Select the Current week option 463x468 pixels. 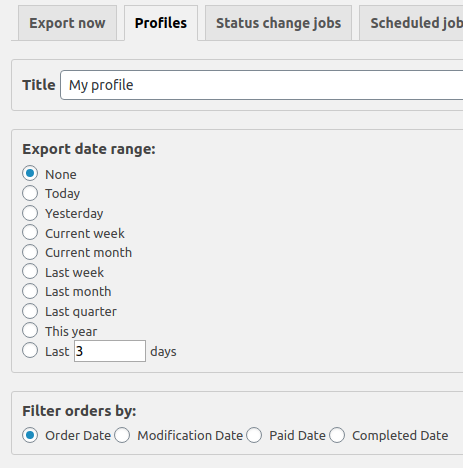[x=30, y=232]
